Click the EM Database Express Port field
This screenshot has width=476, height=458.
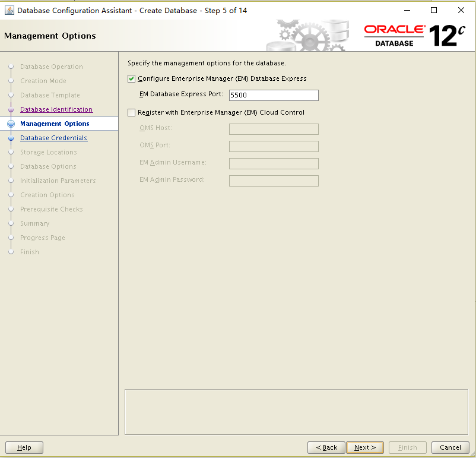tap(274, 95)
